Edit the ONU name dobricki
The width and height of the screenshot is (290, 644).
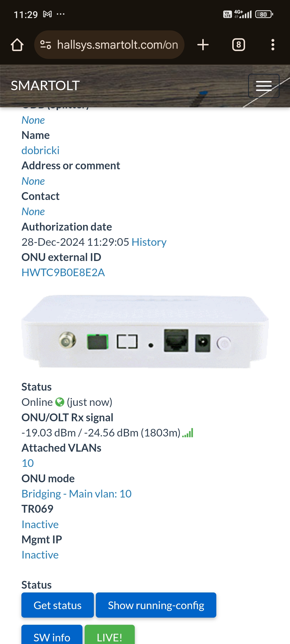(x=40, y=151)
